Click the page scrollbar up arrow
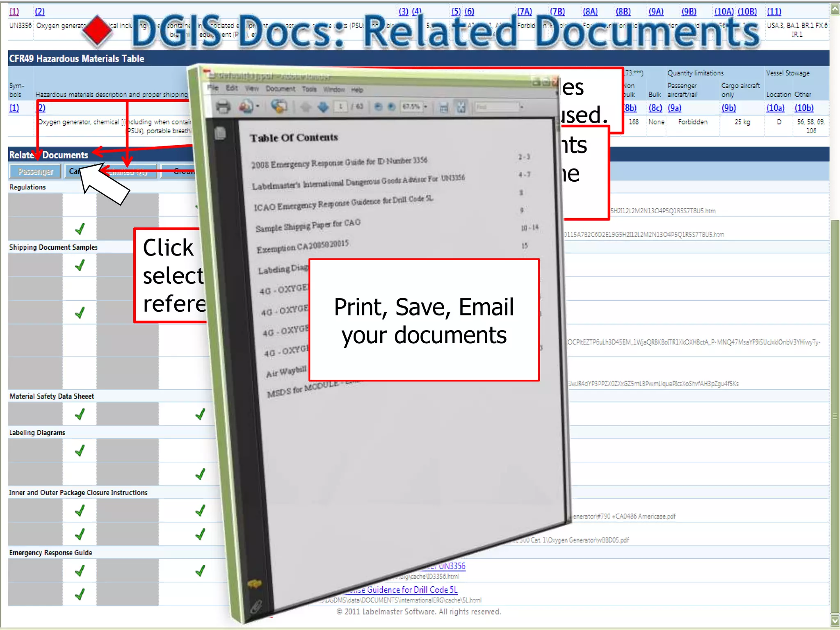This screenshot has width=840, height=630. click(835, 9)
